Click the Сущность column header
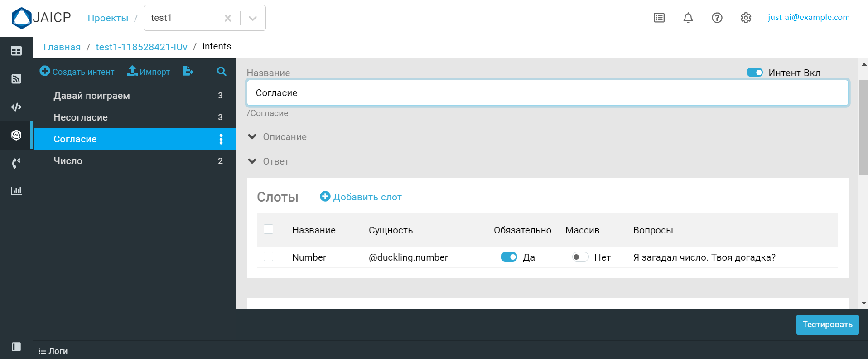Image resolution: width=868 pixels, height=359 pixels. click(x=391, y=230)
